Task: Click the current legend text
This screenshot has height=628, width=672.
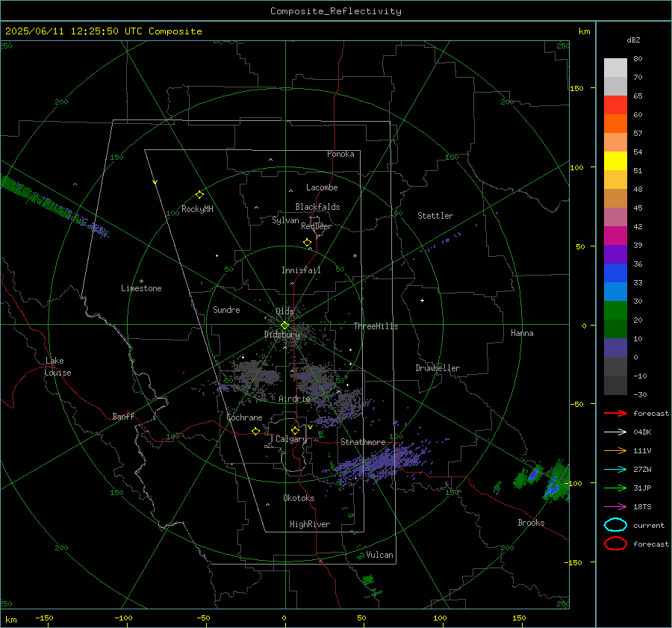Action: 649,525
